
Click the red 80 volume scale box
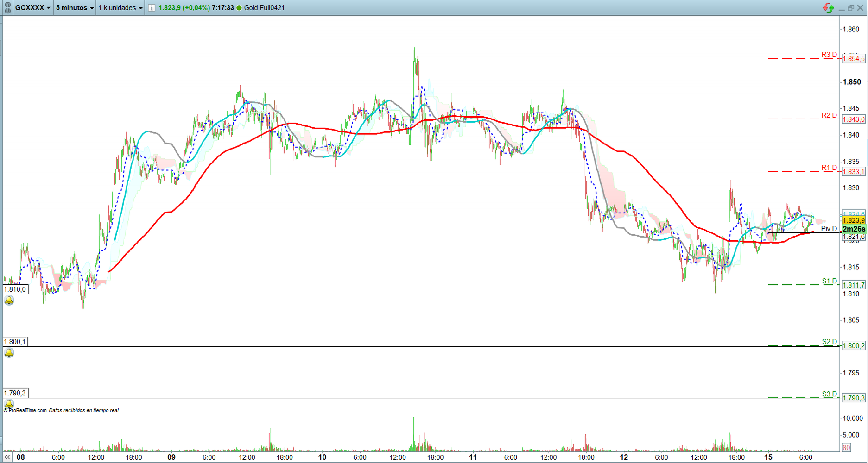(x=846, y=447)
